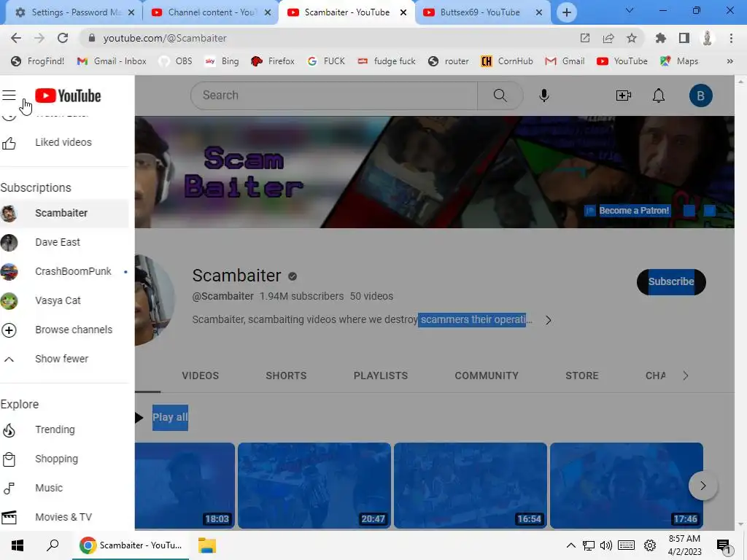Open OBS bookmark
This screenshot has height=560, width=747.
pos(176,61)
